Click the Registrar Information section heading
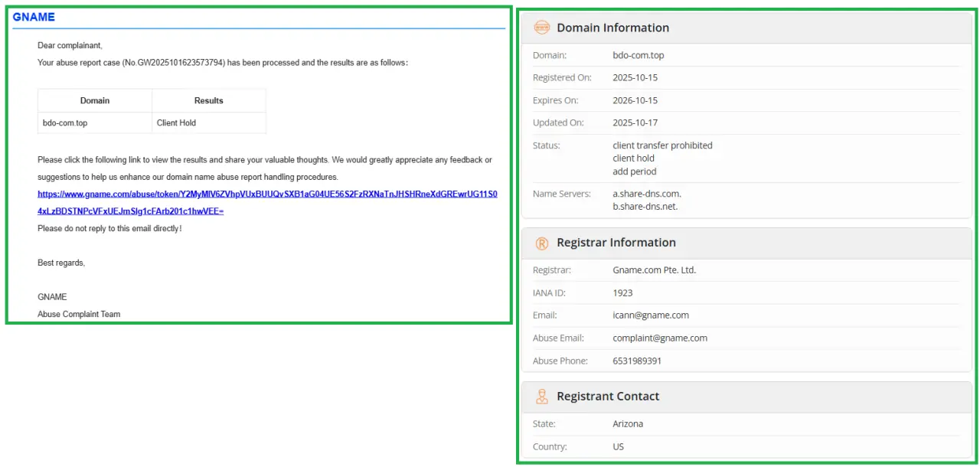 point(616,243)
